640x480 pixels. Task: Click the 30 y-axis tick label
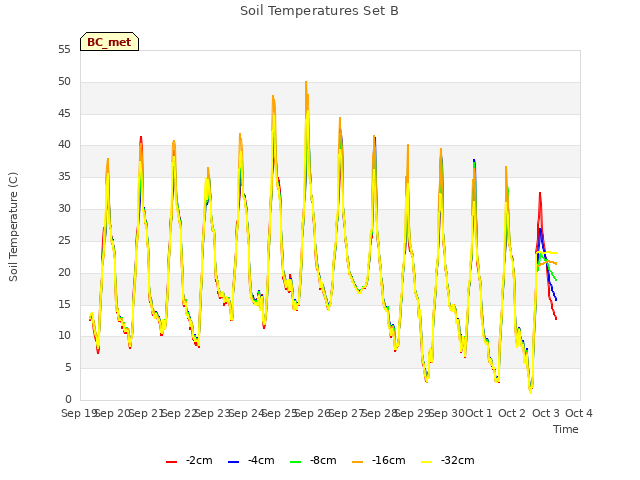64,209
